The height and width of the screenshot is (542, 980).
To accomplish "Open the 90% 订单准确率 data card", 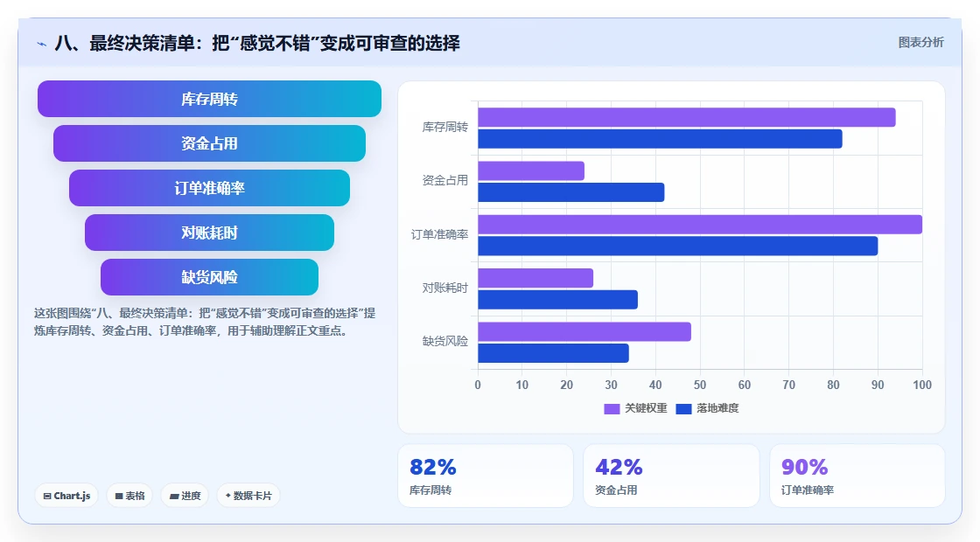I will click(x=857, y=476).
